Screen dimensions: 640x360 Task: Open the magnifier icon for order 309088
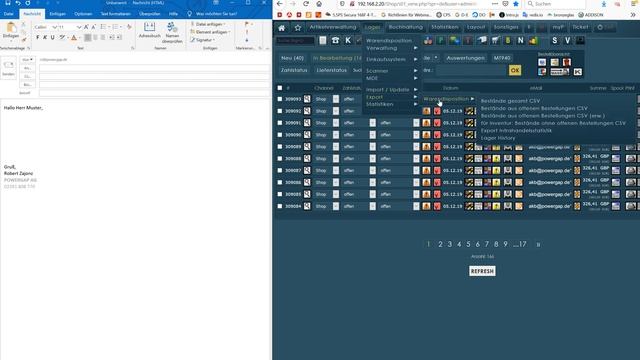[x=307, y=158]
